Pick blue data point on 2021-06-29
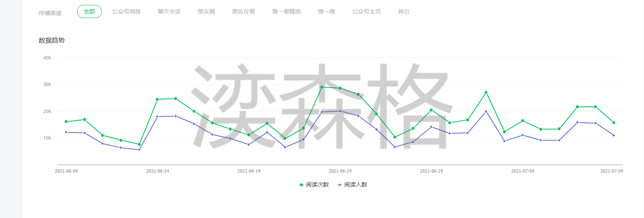This screenshot has width=644, height=218. [431, 127]
